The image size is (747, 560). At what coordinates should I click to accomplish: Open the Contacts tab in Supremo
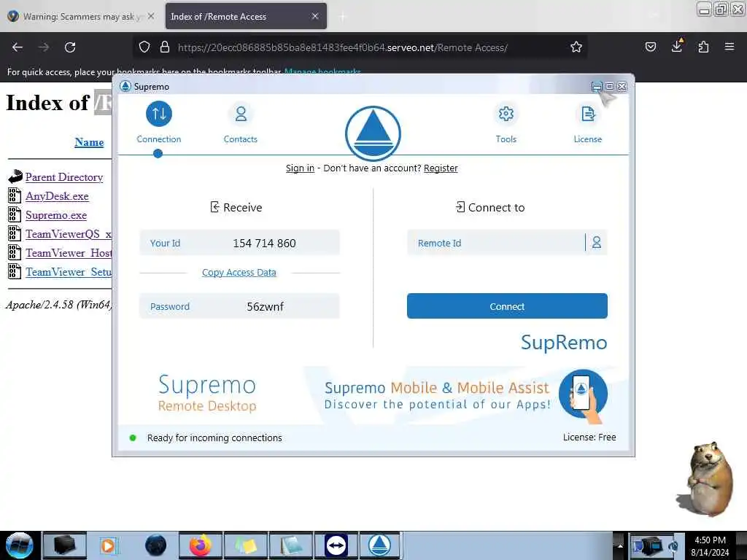[x=241, y=122]
